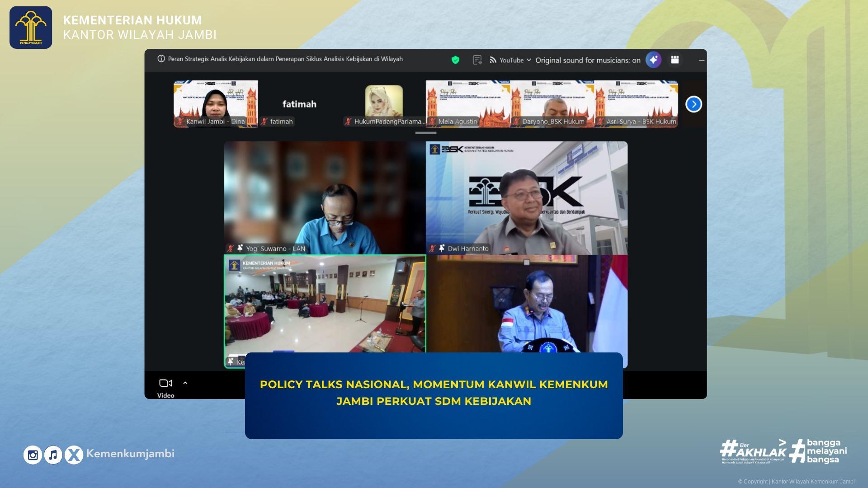Screen dimensions: 868x488
Task: Click muted mic icon on Yogi Suwarno tile
Action: 231,249
